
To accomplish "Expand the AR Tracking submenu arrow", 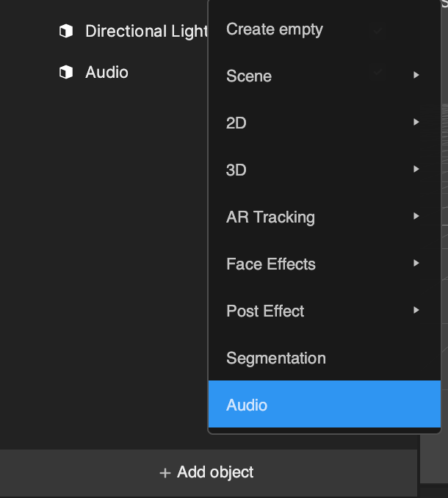I will pos(416,216).
